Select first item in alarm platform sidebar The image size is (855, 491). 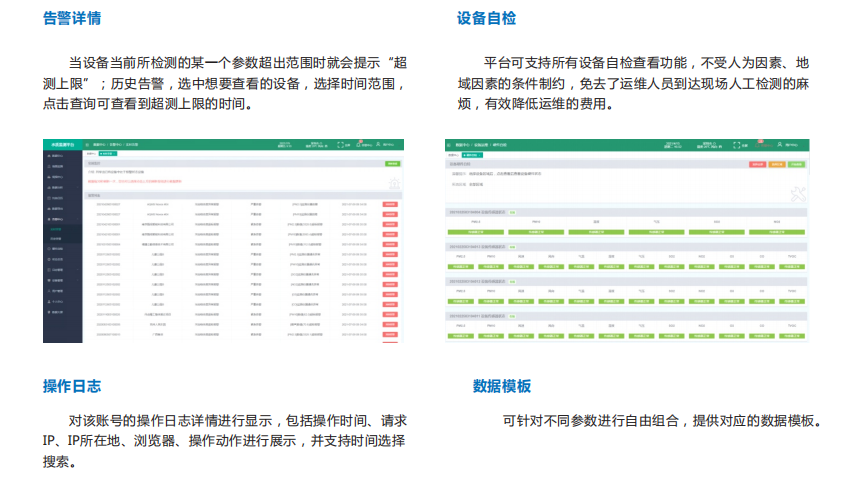(62, 156)
